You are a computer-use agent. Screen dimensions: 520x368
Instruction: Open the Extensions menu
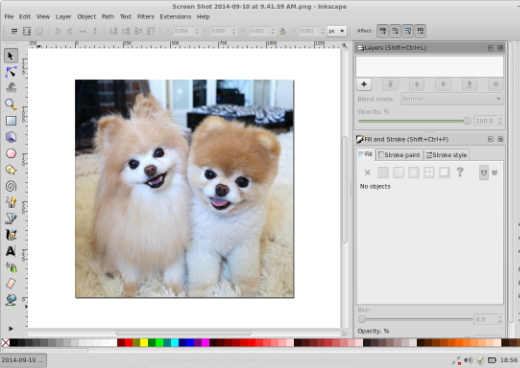pos(175,17)
